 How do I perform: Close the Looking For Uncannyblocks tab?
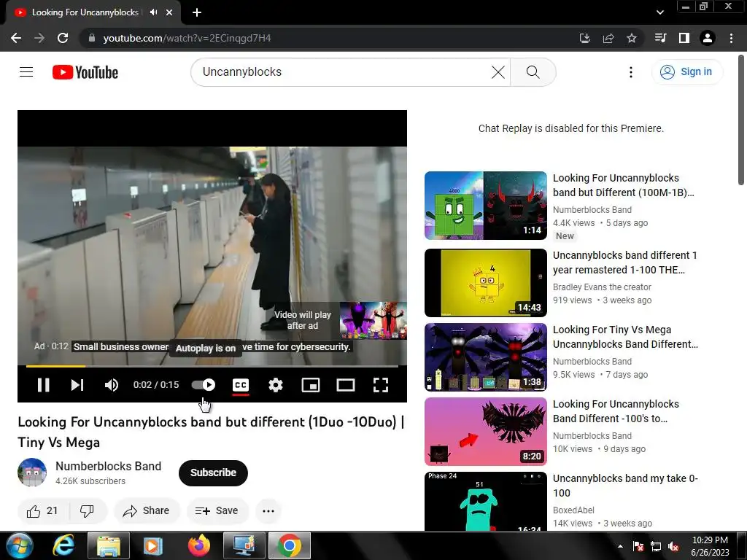tap(169, 12)
